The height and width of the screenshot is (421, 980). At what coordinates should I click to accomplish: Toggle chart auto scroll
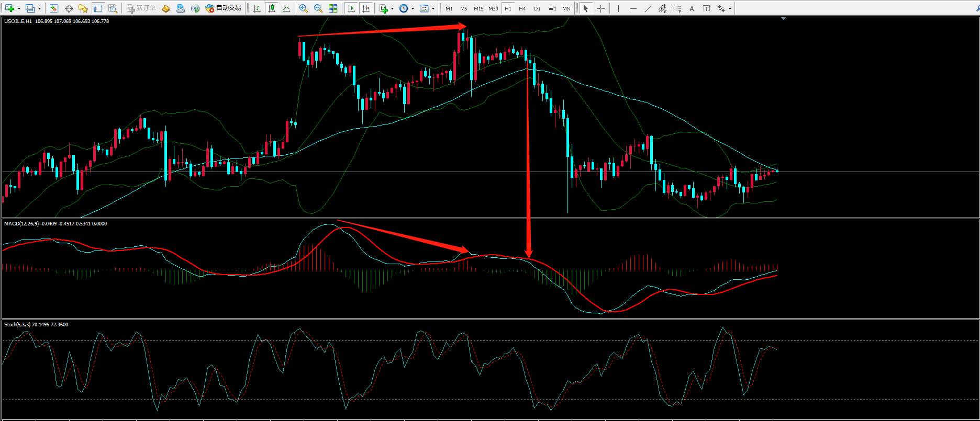(351, 8)
